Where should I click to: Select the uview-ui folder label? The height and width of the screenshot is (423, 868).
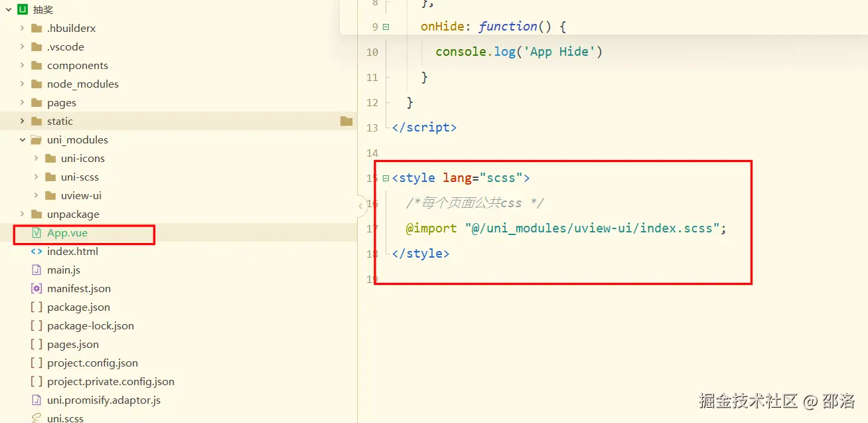point(81,196)
